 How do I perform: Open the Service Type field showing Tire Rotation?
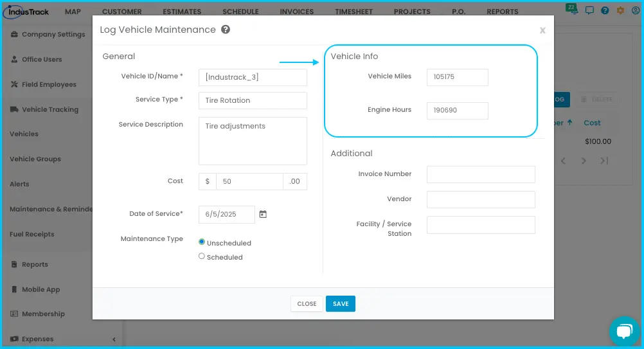(253, 101)
